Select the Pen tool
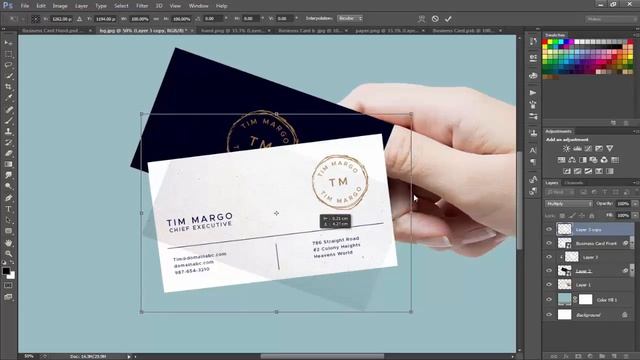 (8, 198)
